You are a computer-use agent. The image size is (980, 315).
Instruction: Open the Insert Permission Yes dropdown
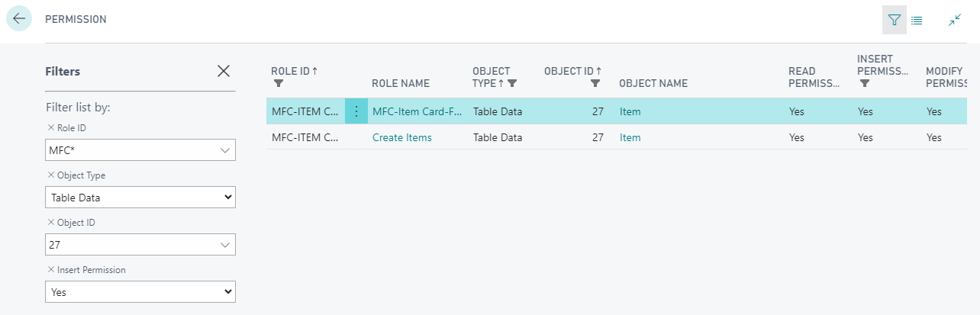(x=140, y=292)
